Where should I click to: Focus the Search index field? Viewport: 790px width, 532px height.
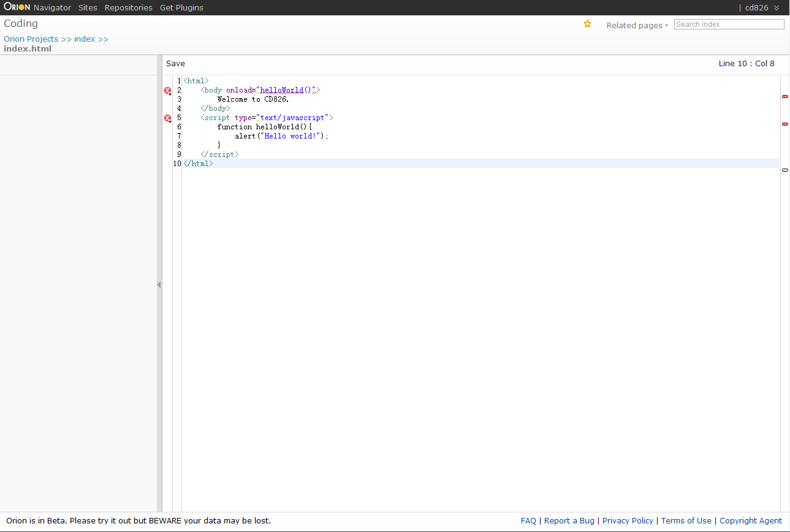[x=729, y=25]
